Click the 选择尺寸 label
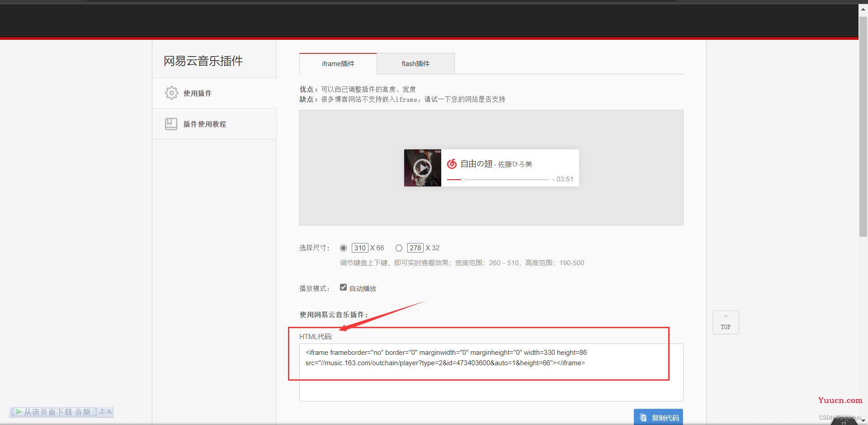868x425 pixels. click(315, 248)
